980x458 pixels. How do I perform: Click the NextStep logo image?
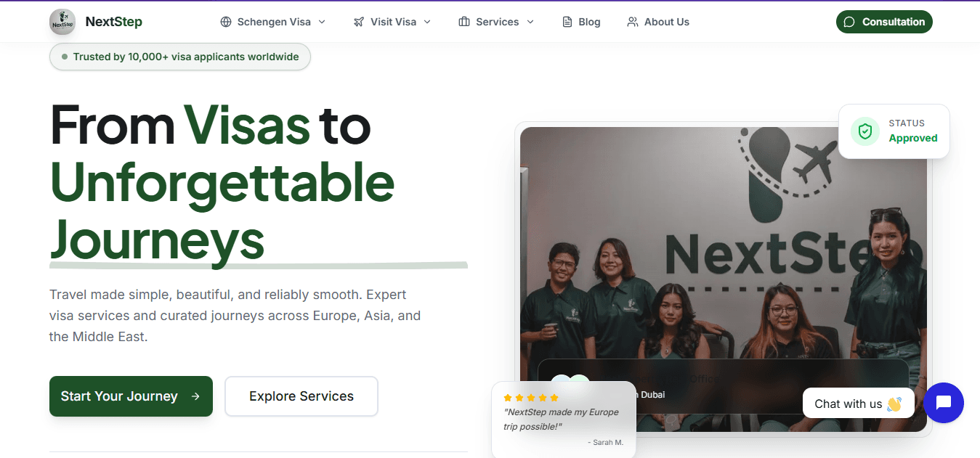[x=62, y=22]
